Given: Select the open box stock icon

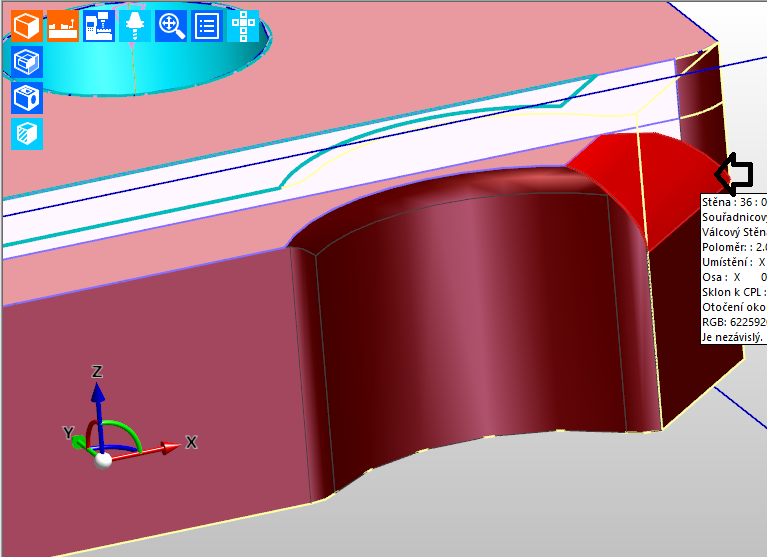Looking at the screenshot, I should (x=26, y=63).
